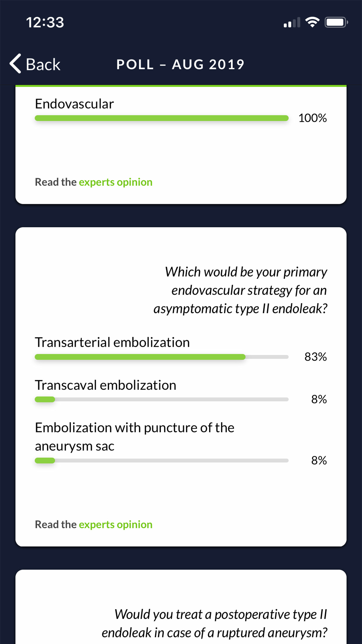Viewport: 362px width, 644px height.
Task: Open experts opinion link for type II endoleak poll
Action: click(x=115, y=524)
